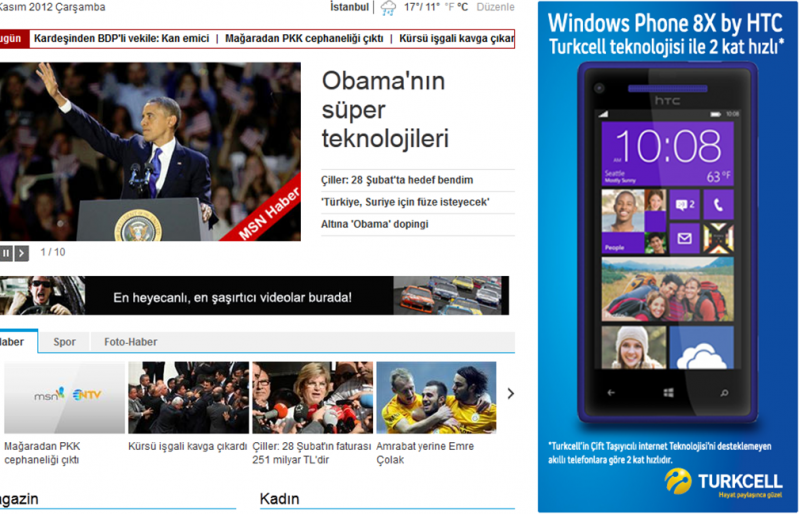Open caption 'Amrabat yerine Emre Çolak'

[x=425, y=453]
